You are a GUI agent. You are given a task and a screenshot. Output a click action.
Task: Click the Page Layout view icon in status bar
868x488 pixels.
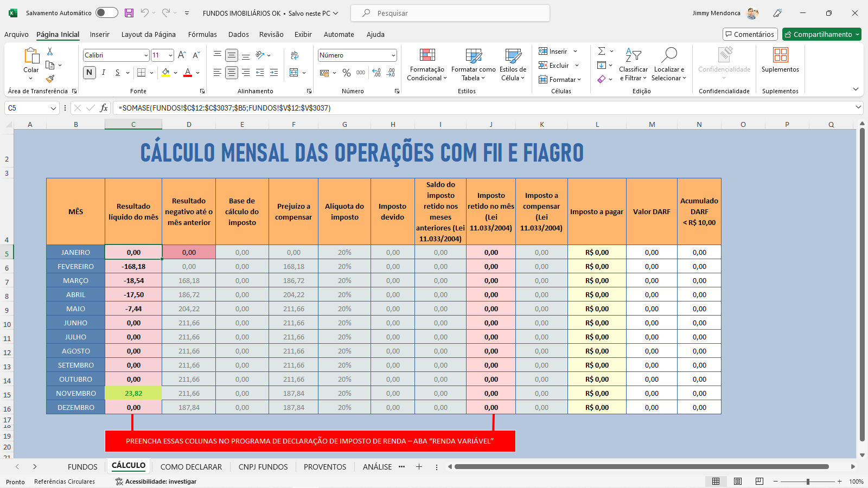point(738,481)
